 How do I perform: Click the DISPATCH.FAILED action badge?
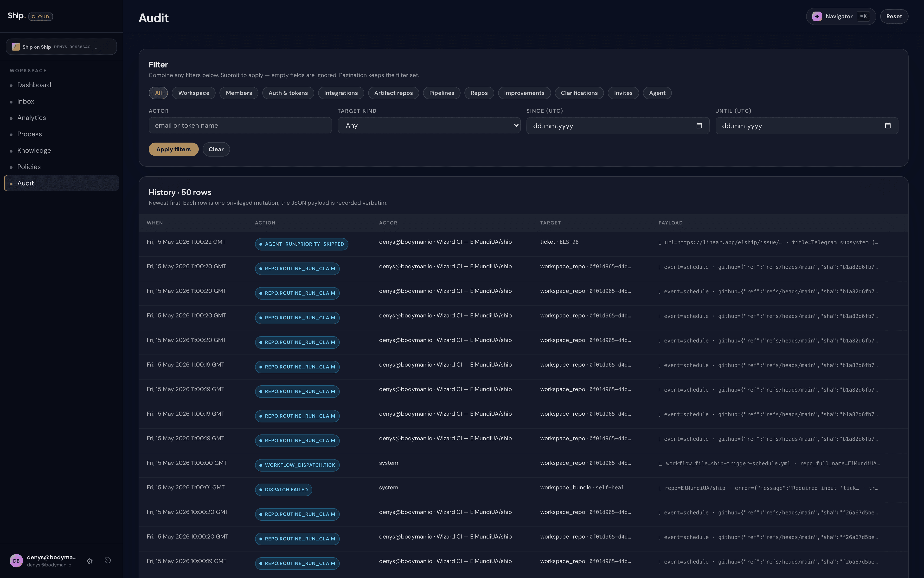click(283, 490)
